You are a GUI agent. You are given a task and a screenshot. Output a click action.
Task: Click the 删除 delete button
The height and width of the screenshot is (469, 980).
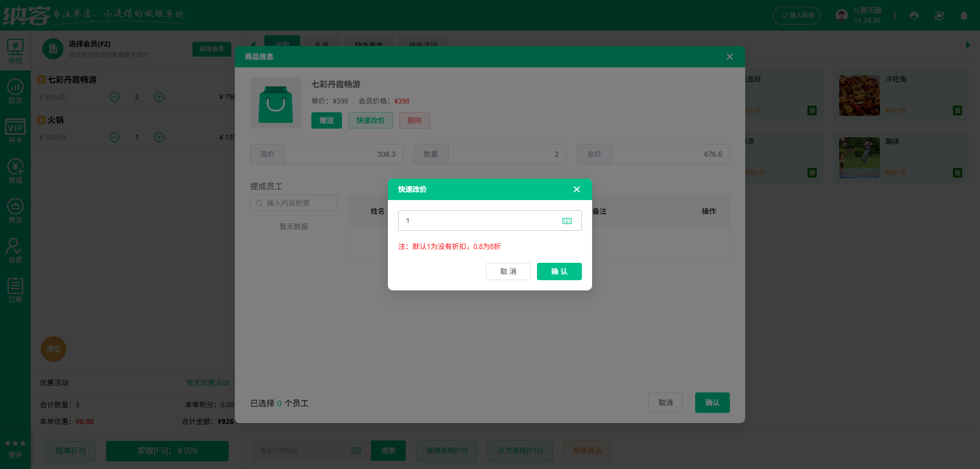414,120
